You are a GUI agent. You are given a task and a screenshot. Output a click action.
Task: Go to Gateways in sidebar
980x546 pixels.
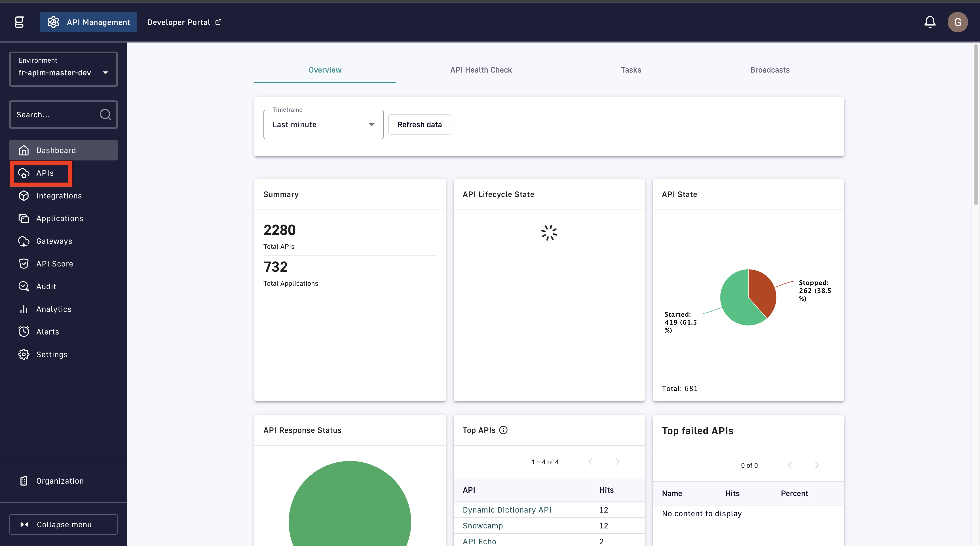(54, 241)
